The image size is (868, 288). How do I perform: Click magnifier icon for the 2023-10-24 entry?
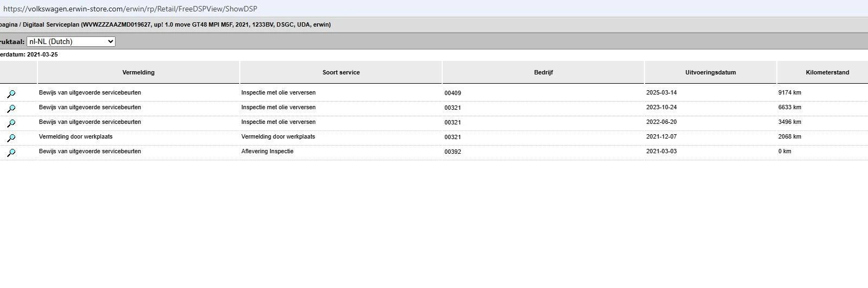pos(11,109)
